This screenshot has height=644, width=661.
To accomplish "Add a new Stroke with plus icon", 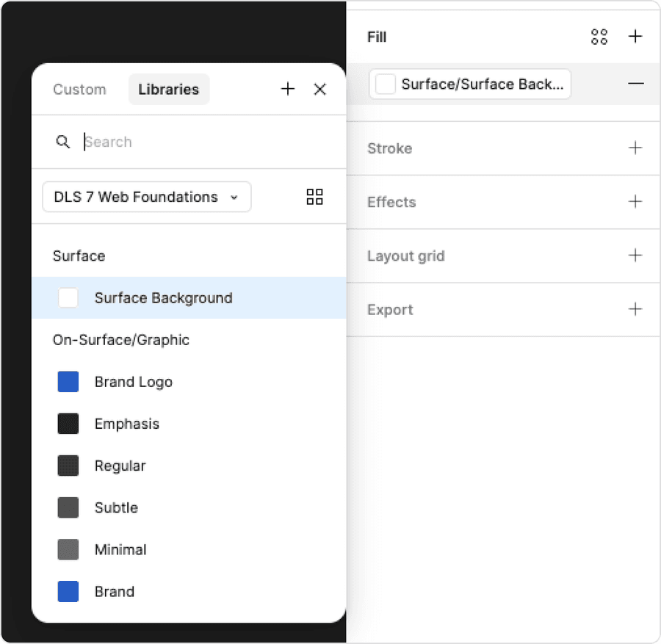I will (635, 148).
